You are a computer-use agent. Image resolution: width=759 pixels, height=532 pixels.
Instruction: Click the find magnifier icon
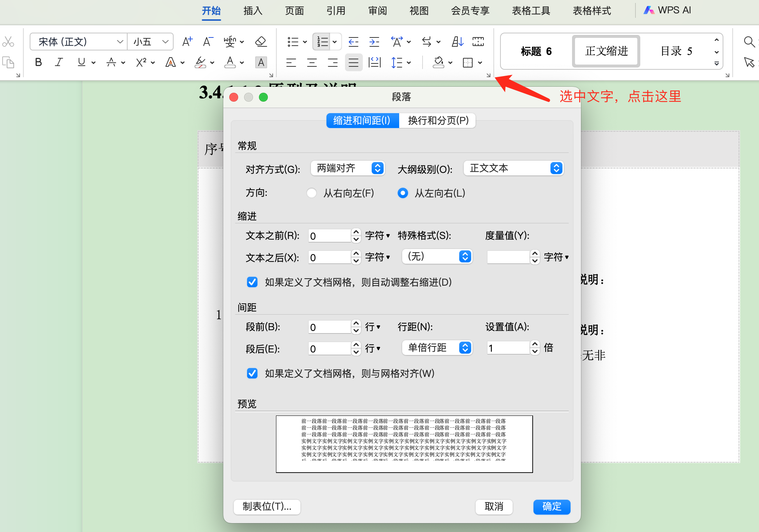[x=749, y=42]
